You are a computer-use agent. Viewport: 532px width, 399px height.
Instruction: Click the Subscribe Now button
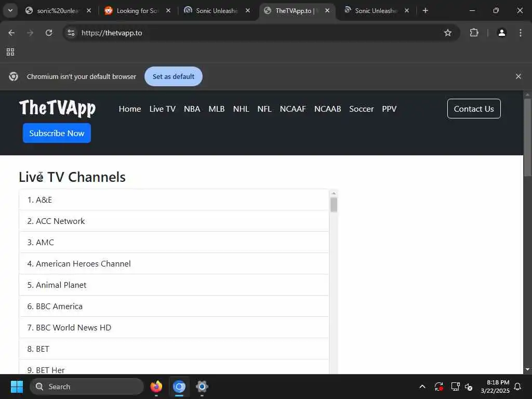click(x=57, y=133)
